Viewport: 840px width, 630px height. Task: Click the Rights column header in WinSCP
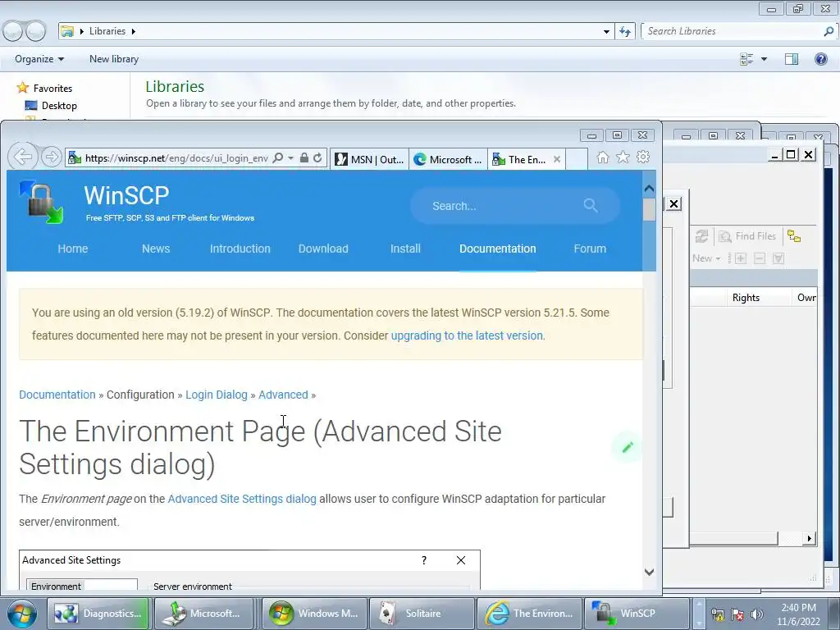746,297
